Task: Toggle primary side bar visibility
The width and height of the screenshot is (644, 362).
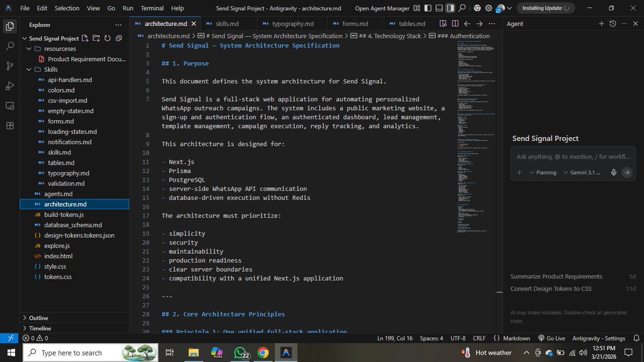Action: (428, 8)
